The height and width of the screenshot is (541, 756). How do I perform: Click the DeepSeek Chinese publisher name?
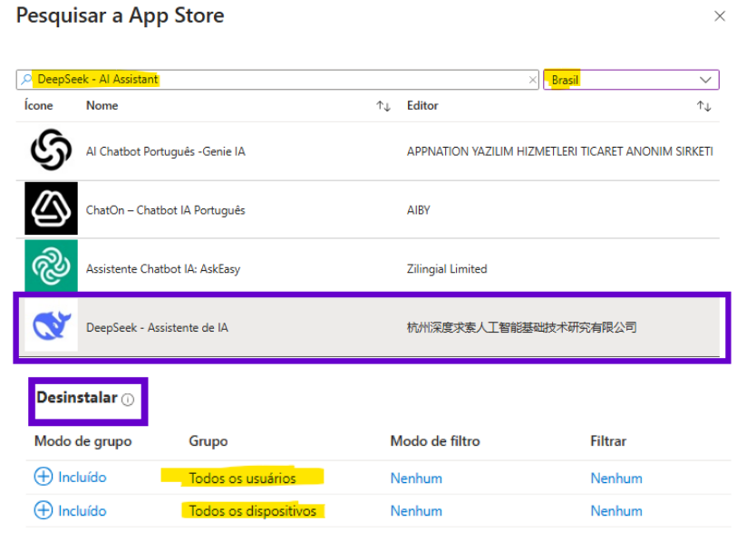(522, 328)
